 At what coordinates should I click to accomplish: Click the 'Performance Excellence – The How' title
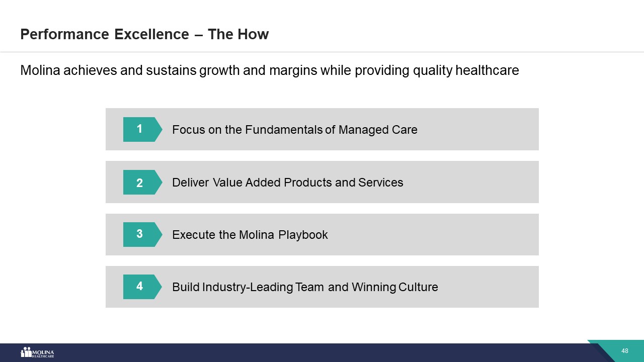pos(144,34)
